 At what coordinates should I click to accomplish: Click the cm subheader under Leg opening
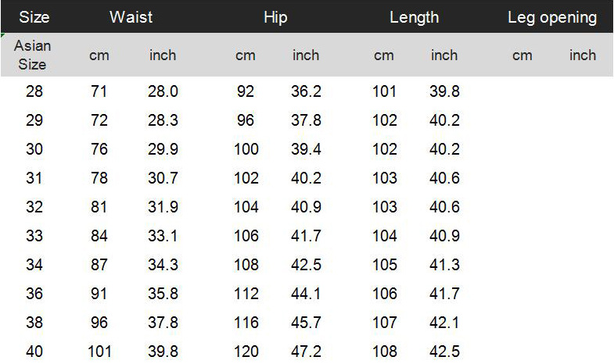click(x=522, y=55)
